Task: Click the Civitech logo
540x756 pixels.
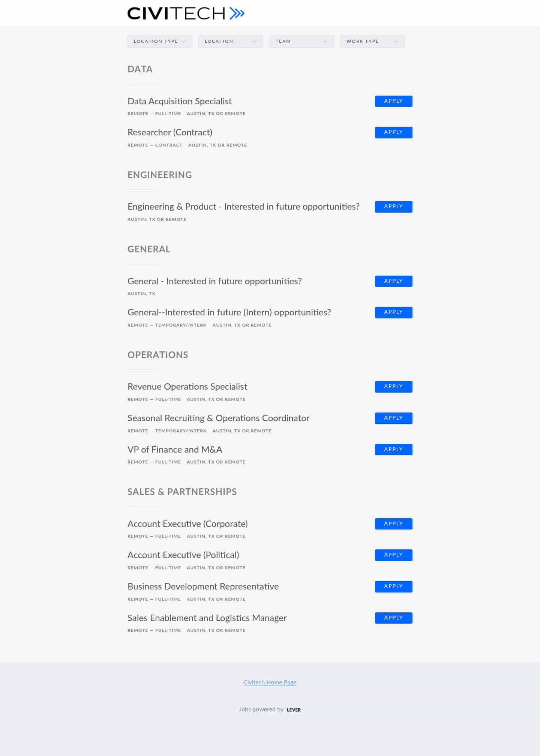Action: (x=186, y=13)
